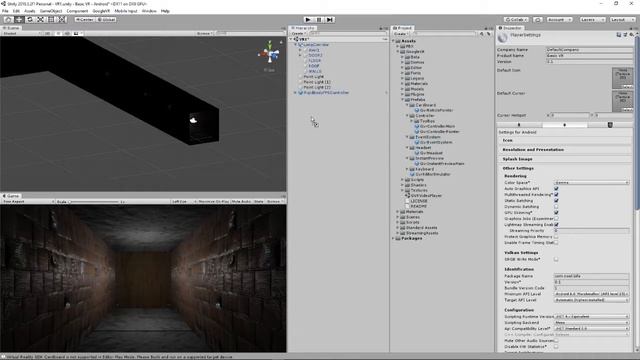The height and width of the screenshot is (360, 640).
Task: Enable Protect Graphics Memory checkbox
Action: pyautogui.click(x=556, y=237)
